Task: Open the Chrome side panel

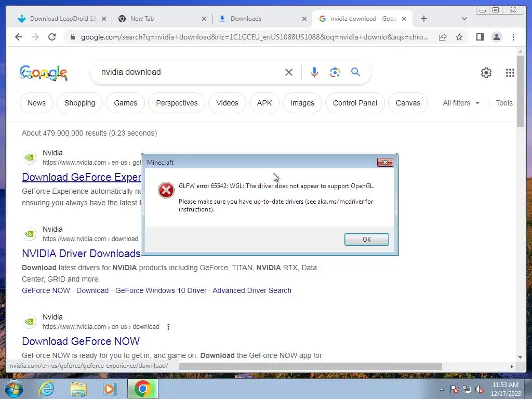Action: coord(480,37)
